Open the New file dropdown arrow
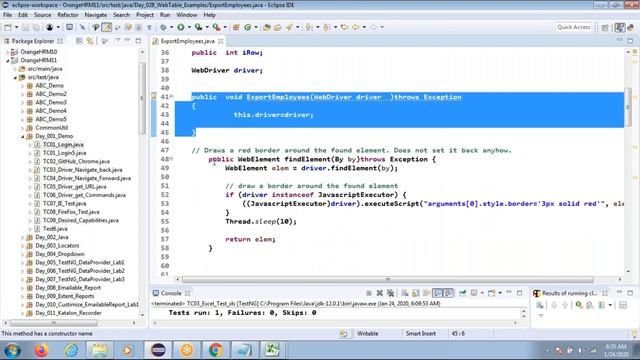Screen dimensions: 640x360 tap(16, 27)
